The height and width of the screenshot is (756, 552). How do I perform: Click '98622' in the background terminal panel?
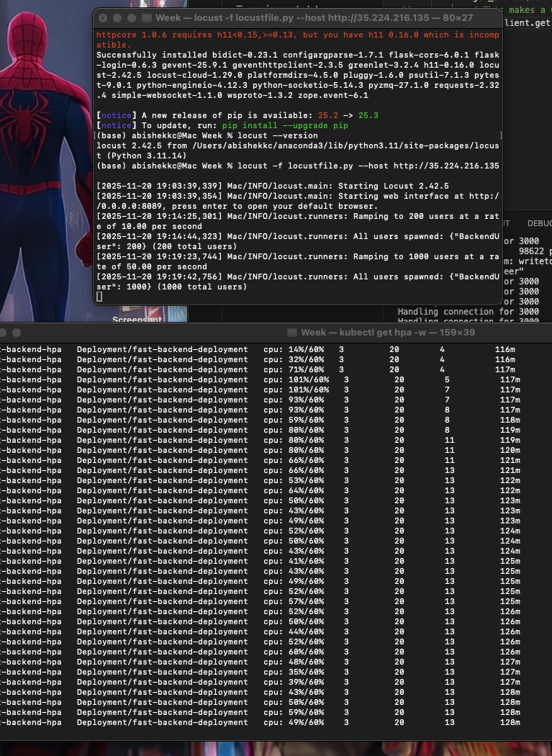pos(531,251)
